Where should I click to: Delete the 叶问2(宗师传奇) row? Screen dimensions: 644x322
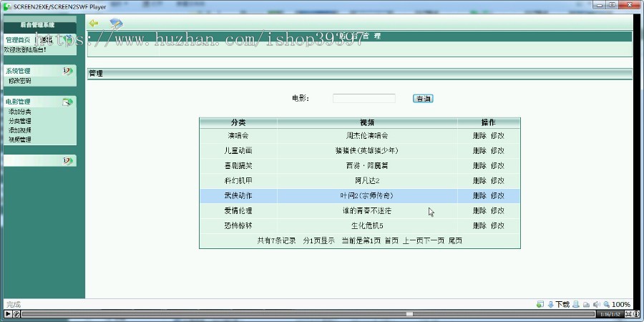pyautogui.click(x=479, y=196)
